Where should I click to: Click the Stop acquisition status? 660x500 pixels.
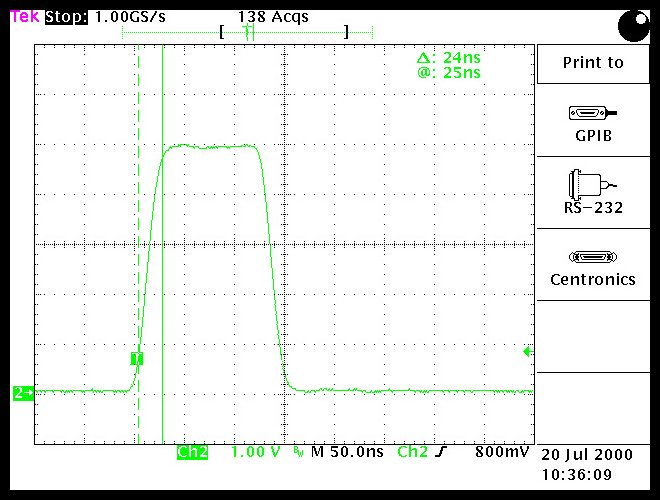point(66,17)
